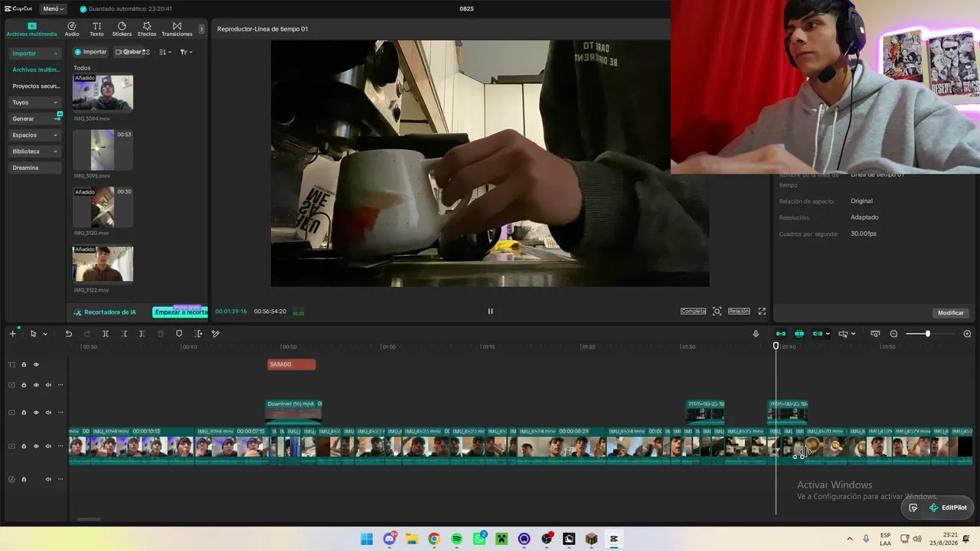Open the linkage options dropdown arrow

[x=828, y=334]
